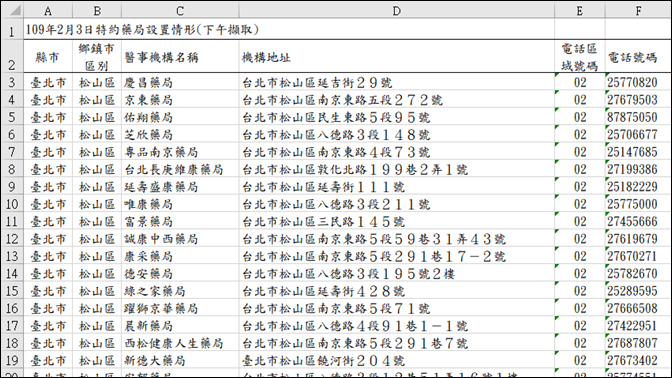Select the cell '西松健康人生藥局'
Viewport: 672px width, 378px height.
click(180, 343)
